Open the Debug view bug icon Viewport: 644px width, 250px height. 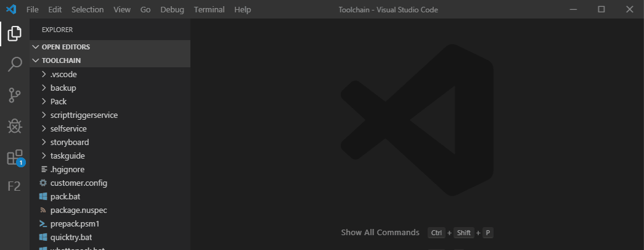14,126
